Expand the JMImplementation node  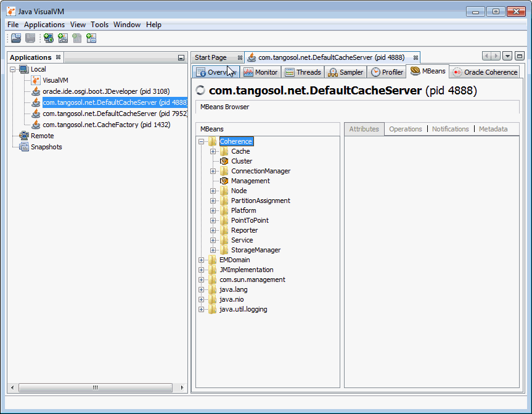tap(201, 270)
